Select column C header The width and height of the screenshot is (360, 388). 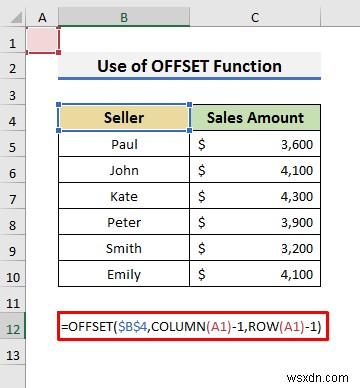(x=255, y=17)
